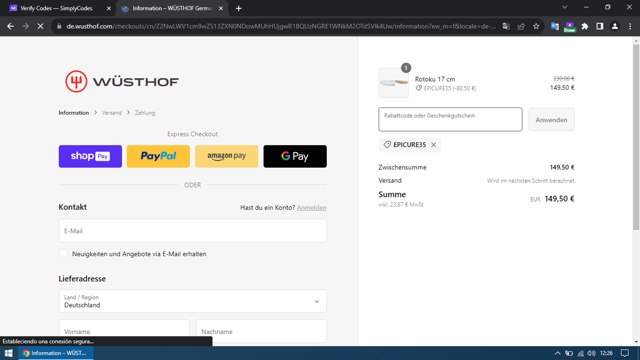This screenshot has height=360, width=640.
Task: Pay with the Google Pay button
Action: click(295, 156)
